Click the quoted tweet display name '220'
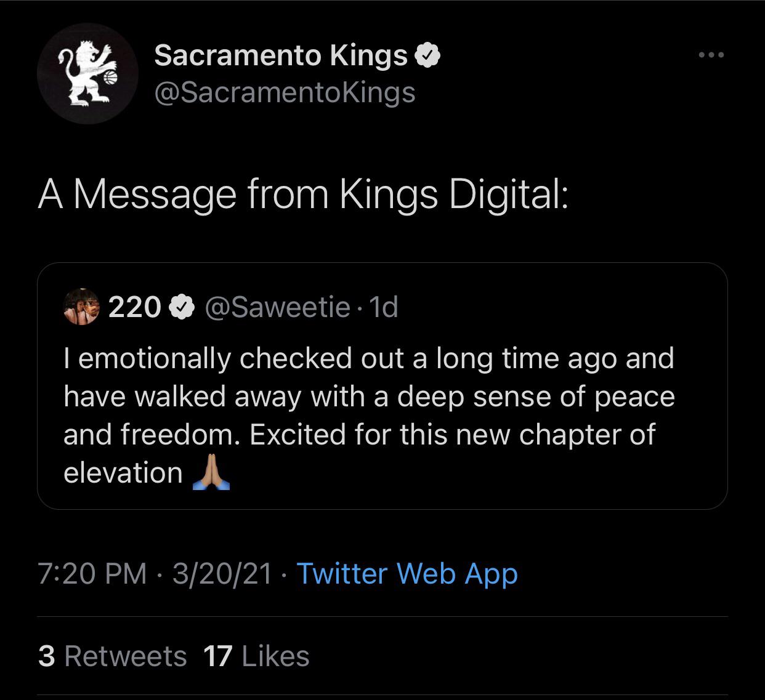The width and height of the screenshot is (765, 700). point(135,307)
